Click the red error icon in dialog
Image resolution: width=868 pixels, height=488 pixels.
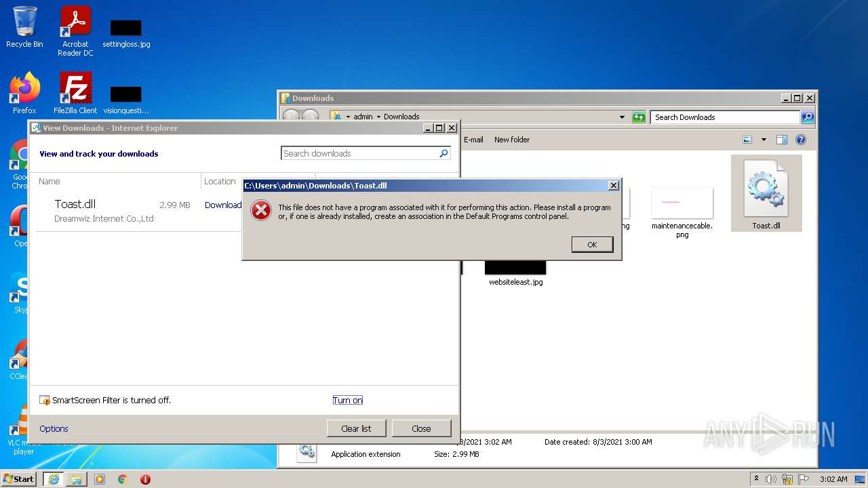point(261,210)
